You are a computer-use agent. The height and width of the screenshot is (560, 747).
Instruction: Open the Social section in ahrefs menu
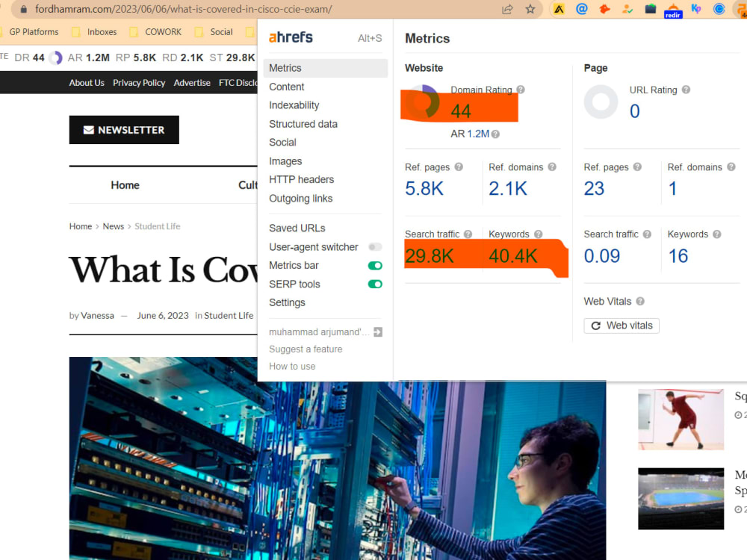click(x=282, y=143)
